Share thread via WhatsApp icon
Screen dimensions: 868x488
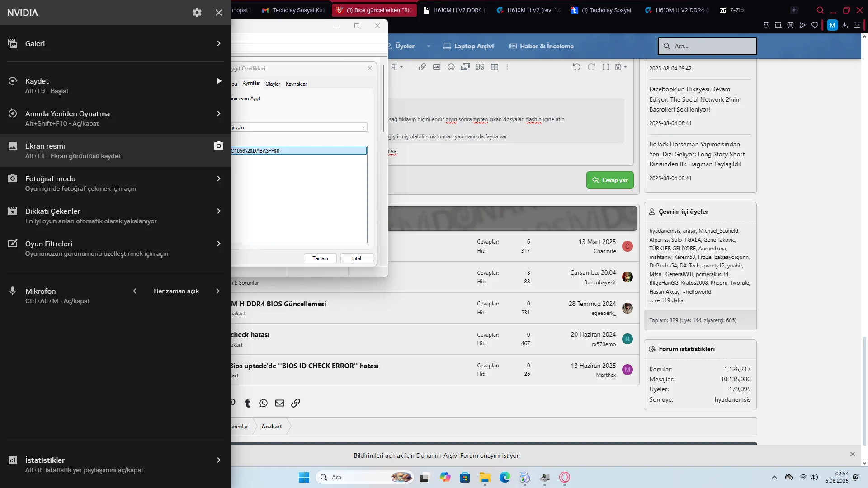pos(264,403)
